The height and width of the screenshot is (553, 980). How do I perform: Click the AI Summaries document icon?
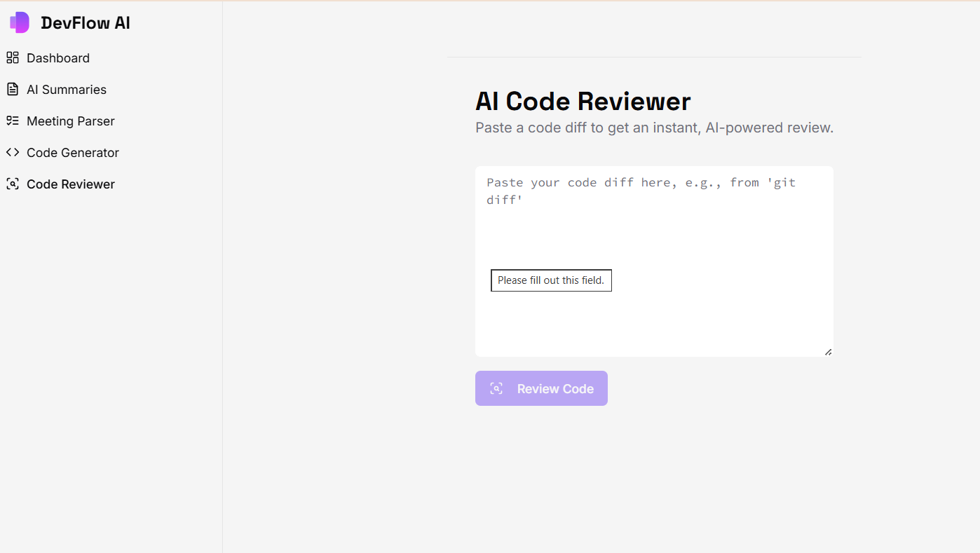click(12, 89)
